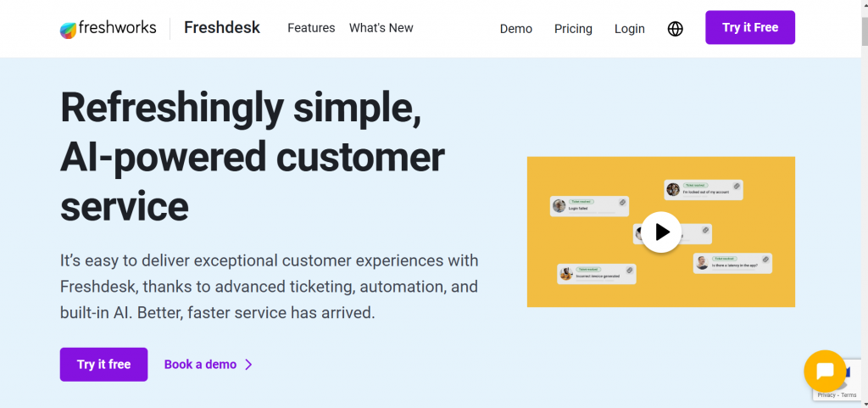Click the avatar on 'Incorrect invoice generated' card
Viewport: 868px width, 408px height.
[x=565, y=273]
